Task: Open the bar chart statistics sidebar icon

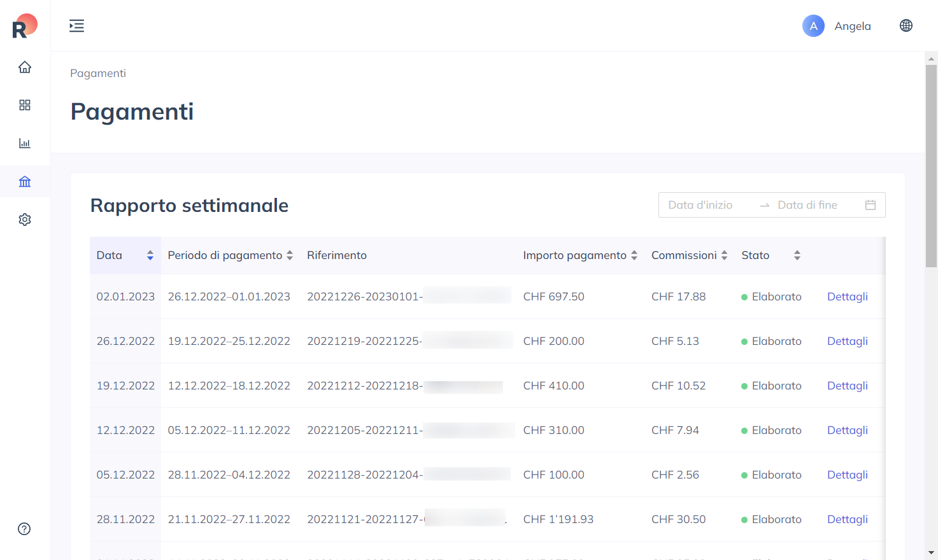Action: click(x=25, y=143)
